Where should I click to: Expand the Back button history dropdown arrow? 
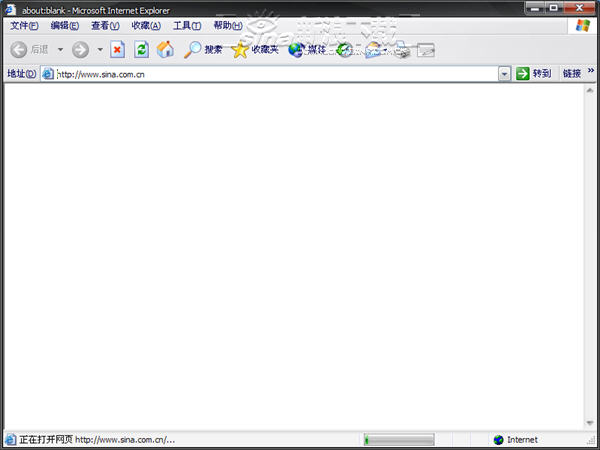pyautogui.click(x=60, y=49)
